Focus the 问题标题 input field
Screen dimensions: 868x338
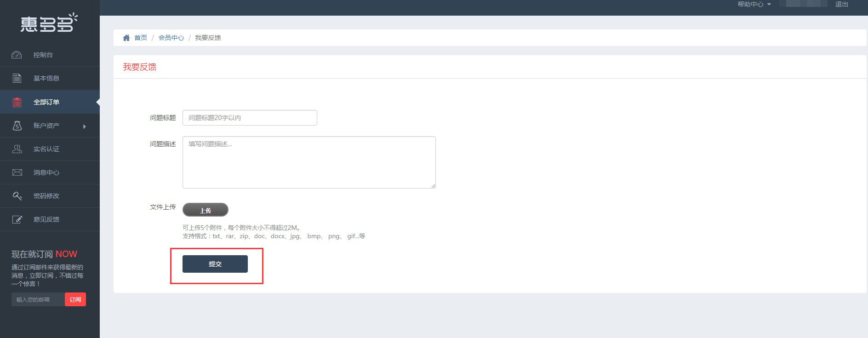pos(250,118)
